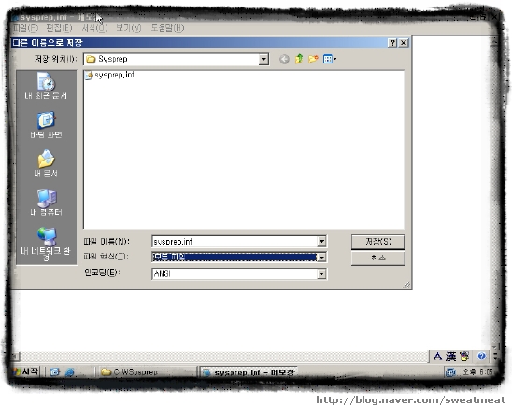Go to the Desktop (바탕 화면) place
This screenshot has width=512, height=420.
pyautogui.click(x=46, y=125)
